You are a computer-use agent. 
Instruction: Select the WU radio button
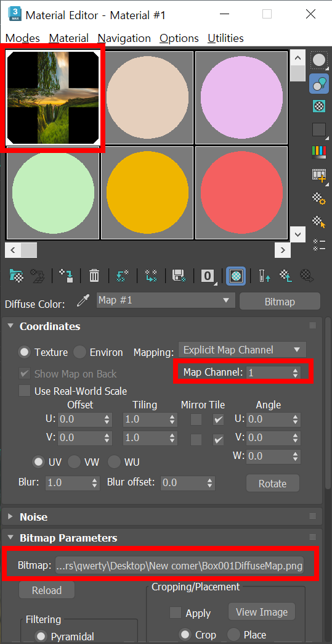click(114, 461)
